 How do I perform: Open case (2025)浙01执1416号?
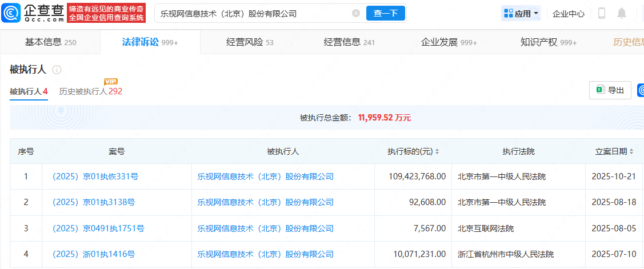tap(93, 254)
